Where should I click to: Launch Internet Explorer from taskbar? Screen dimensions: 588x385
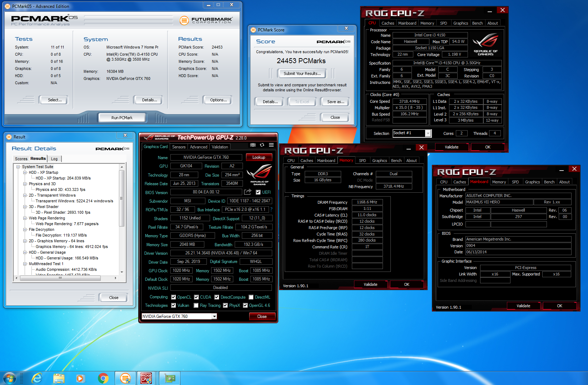[x=37, y=378]
